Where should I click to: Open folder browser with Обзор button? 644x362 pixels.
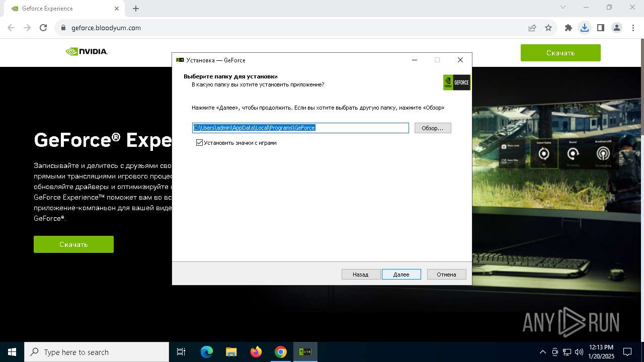(x=433, y=128)
